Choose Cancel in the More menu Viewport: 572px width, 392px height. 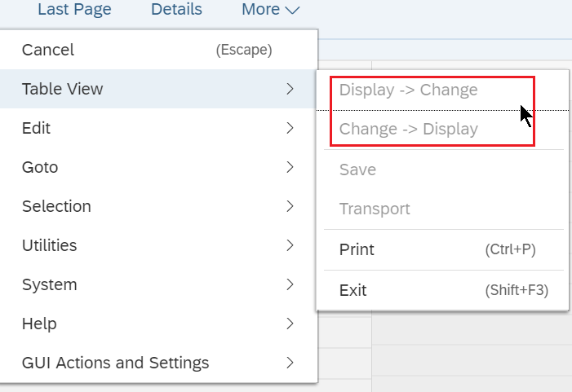coord(158,50)
